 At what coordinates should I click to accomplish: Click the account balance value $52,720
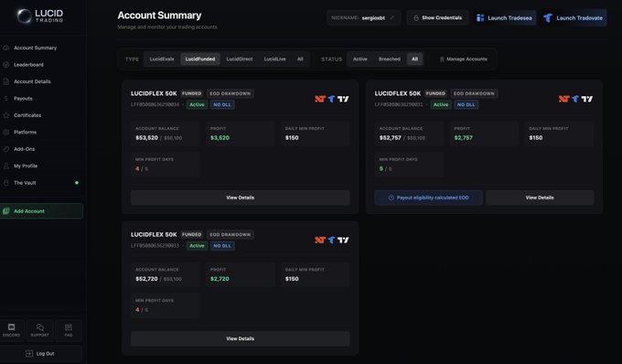(x=146, y=279)
